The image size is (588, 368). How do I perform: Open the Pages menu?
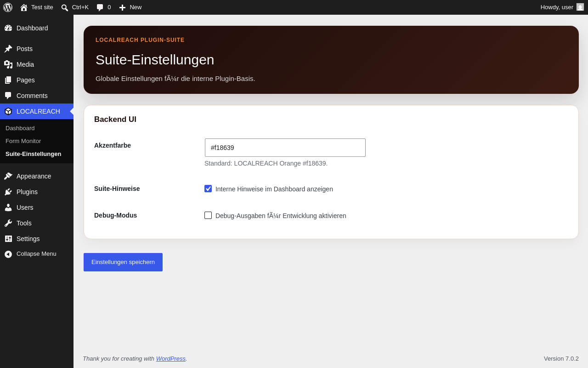[37, 80]
